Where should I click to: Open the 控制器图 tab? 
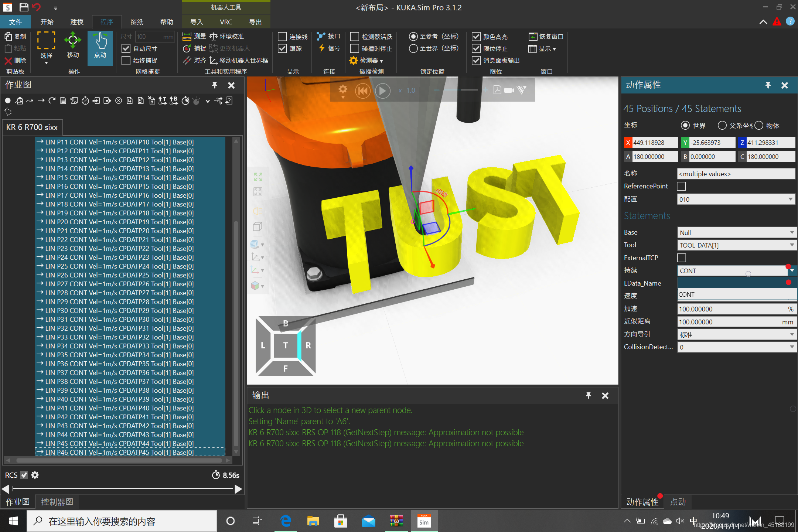(57, 502)
